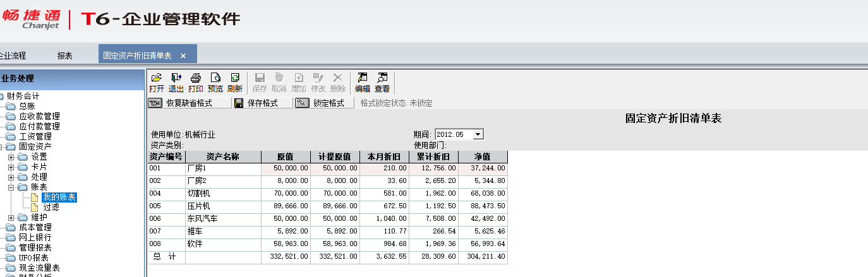Viewport: 868px width, 277px height.
Task: Expand the 处理 tree node
Action: click(11, 177)
